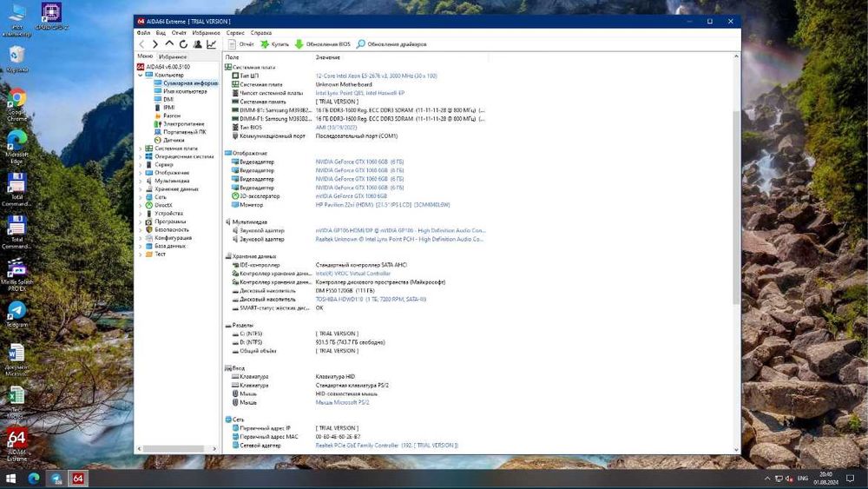Open the Сервис menu
This screenshot has height=489, width=868.
pyautogui.click(x=235, y=33)
